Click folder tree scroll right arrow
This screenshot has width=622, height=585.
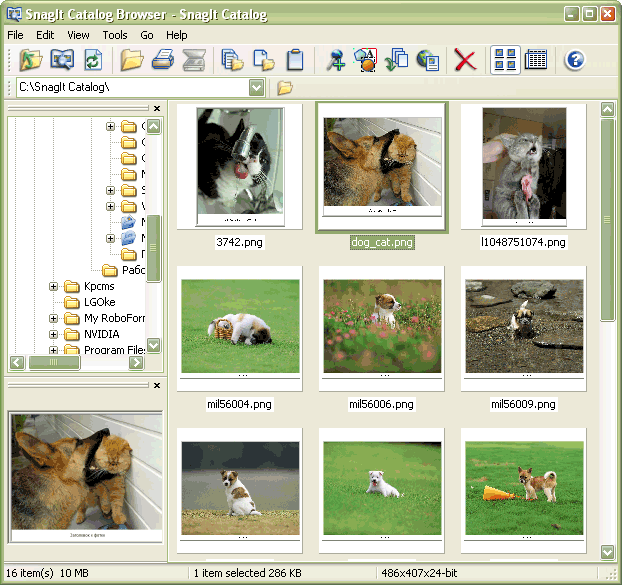[x=136, y=362]
